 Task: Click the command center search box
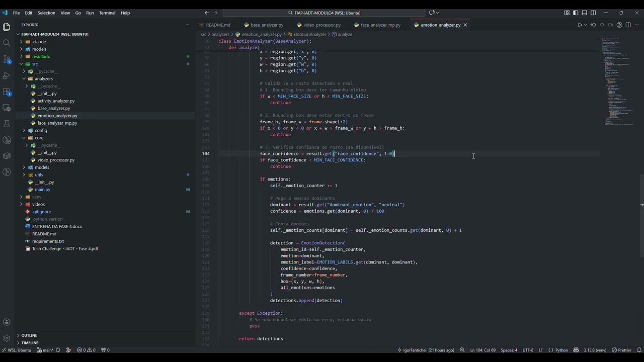point(324,13)
